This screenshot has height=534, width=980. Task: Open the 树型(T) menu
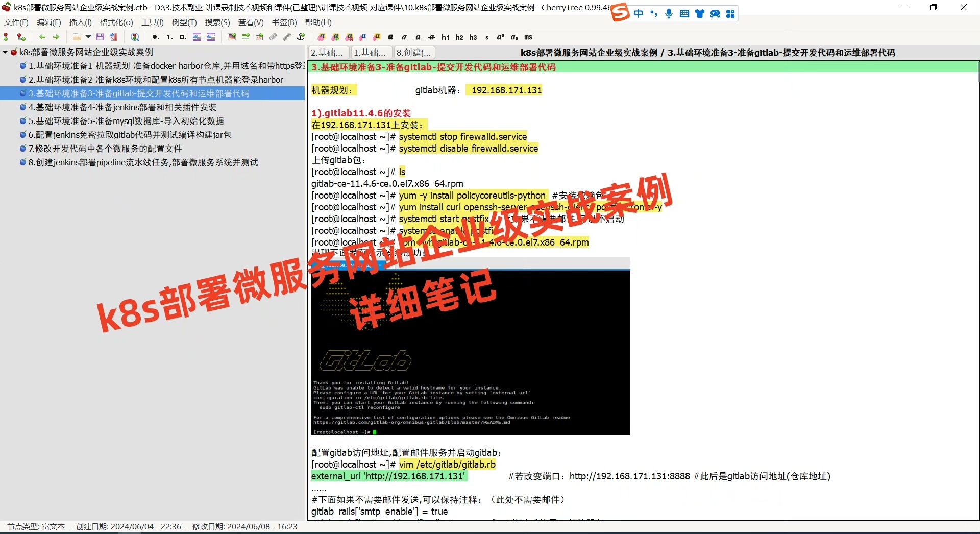[184, 22]
